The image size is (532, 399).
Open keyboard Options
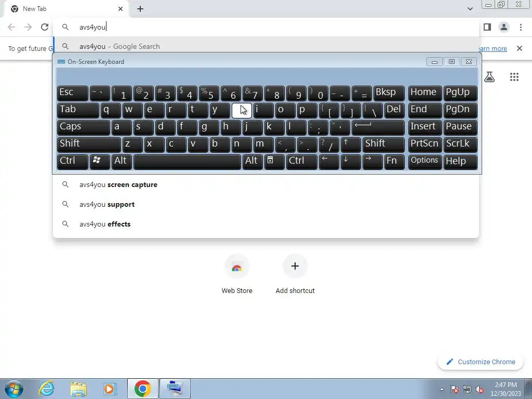[425, 162]
